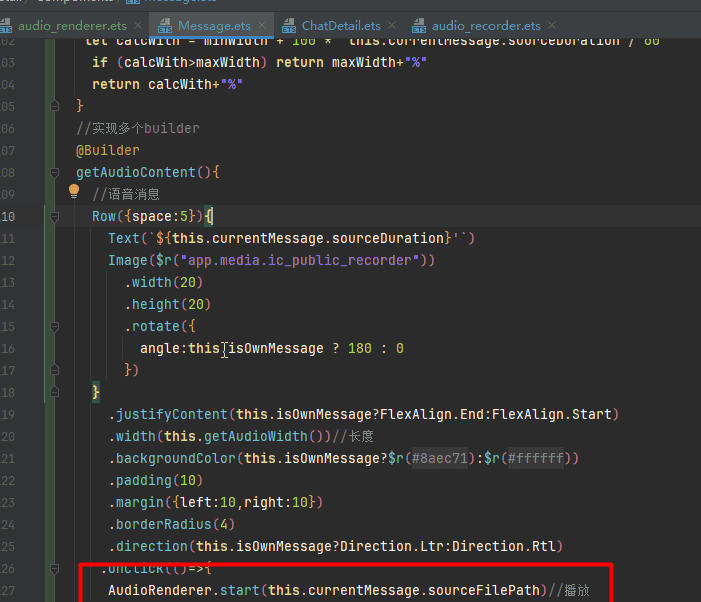
Task: Click gutter line number 116
Action: pos(8,349)
